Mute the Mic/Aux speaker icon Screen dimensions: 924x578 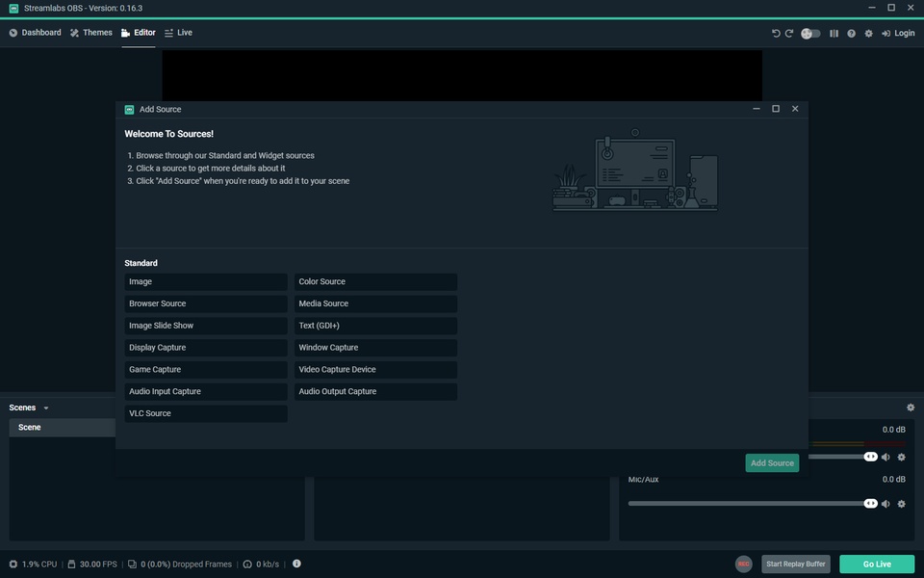[885, 504]
